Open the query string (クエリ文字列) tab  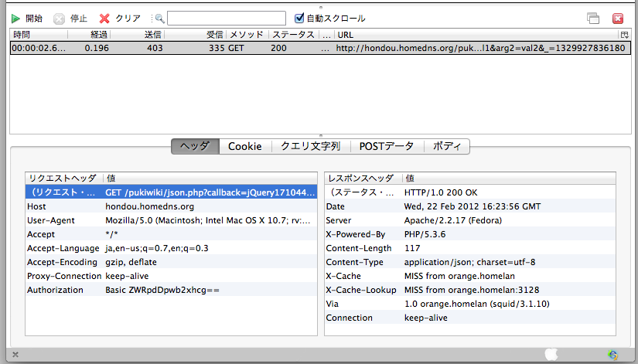pos(309,146)
